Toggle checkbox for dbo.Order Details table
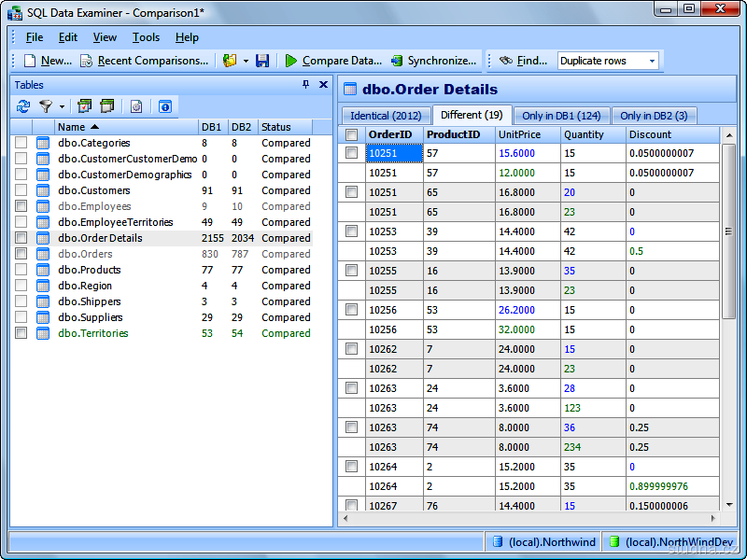Image resolution: width=747 pixels, height=560 pixels. 21,238
